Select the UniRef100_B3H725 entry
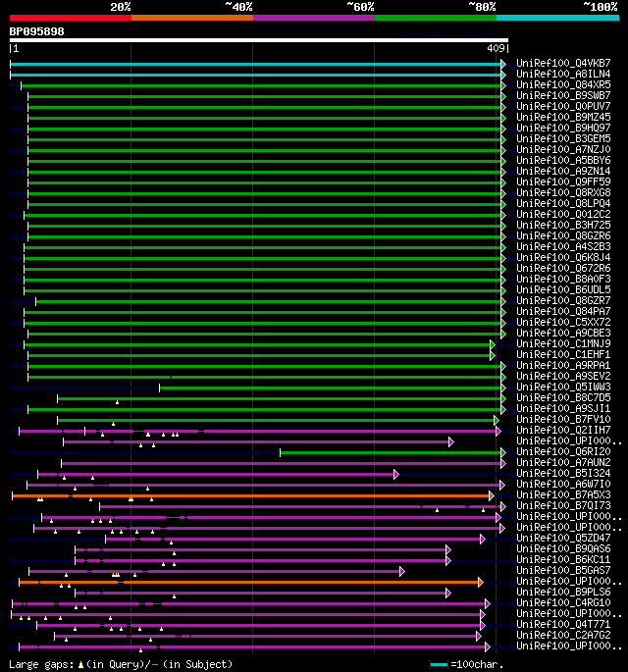Viewport: 628px width, 672px height. (x=563, y=225)
